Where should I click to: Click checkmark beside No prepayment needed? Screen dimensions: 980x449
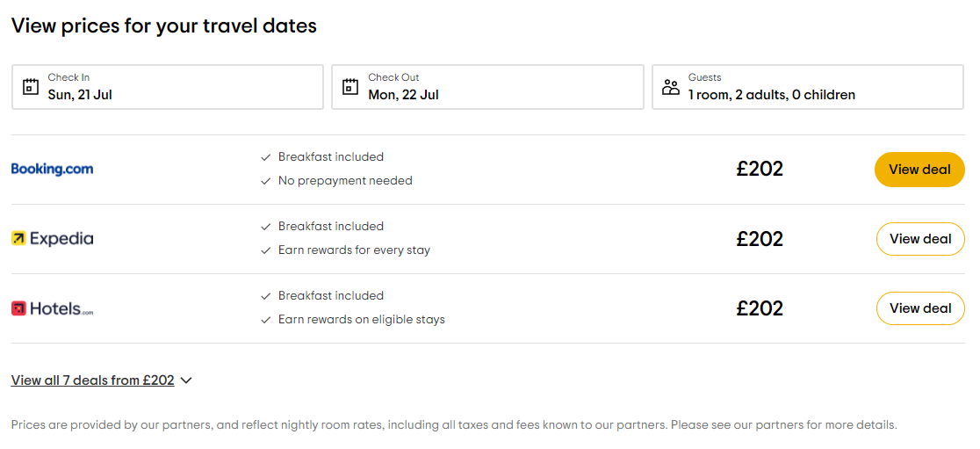[x=266, y=181]
